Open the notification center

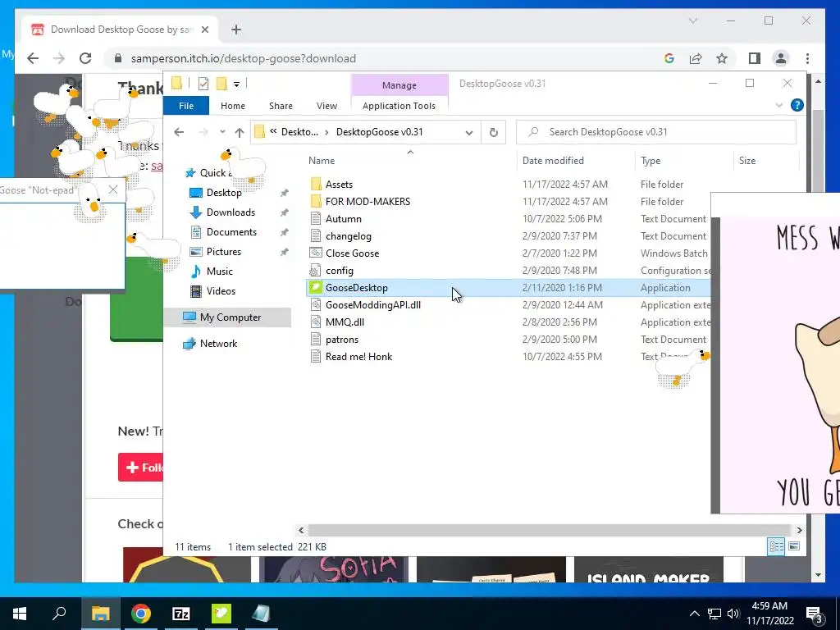(x=815, y=614)
